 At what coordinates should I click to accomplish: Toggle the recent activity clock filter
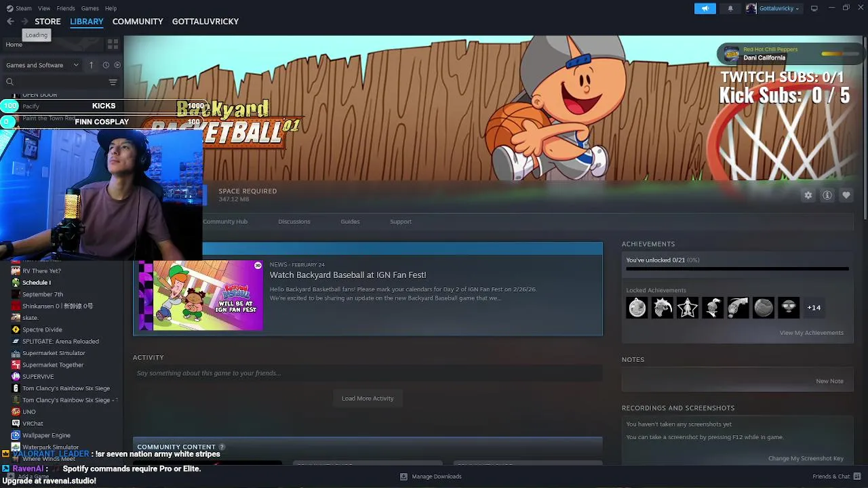pyautogui.click(x=106, y=65)
